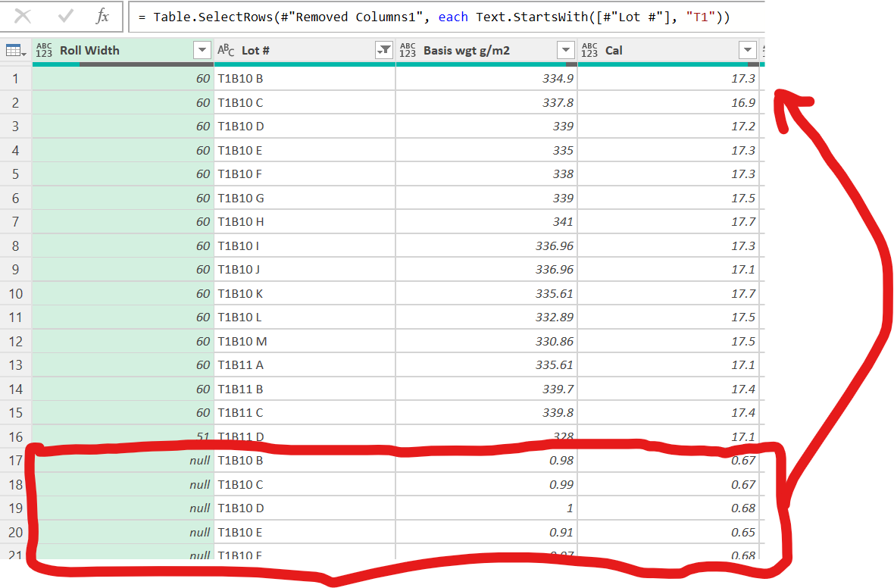The width and height of the screenshot is (894, 588).
Task: Click cell 'T1B10 M'
Action: [x=305, y=341]
